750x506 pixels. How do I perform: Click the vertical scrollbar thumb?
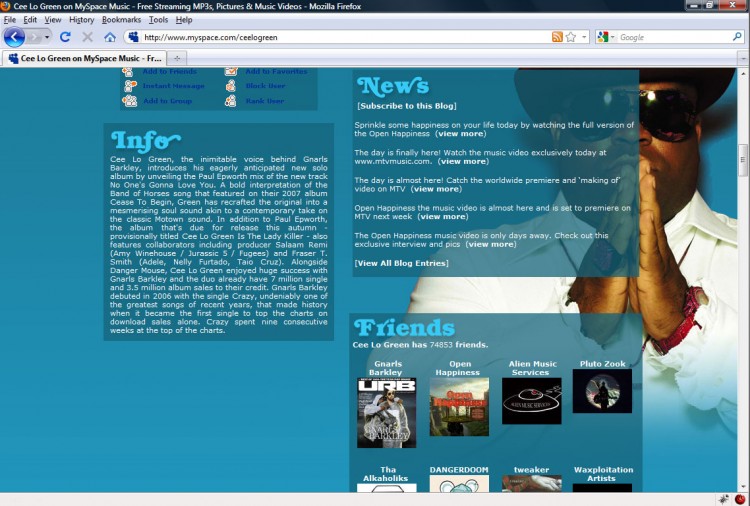pos(743,160)
